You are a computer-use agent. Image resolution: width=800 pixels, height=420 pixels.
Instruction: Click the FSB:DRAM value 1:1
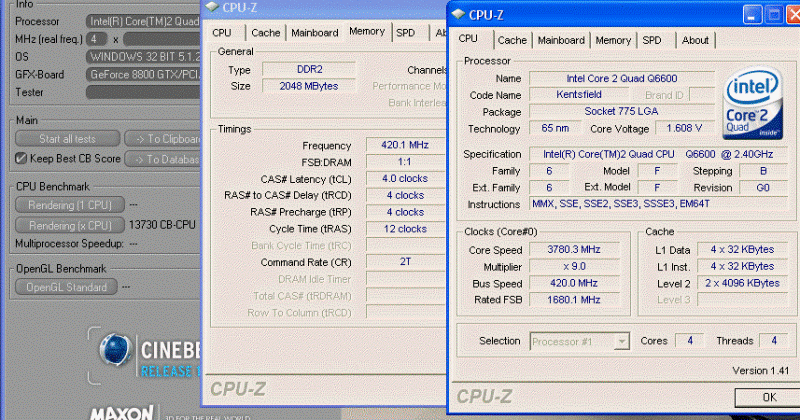pyautogui.click(x=405, y=162)
